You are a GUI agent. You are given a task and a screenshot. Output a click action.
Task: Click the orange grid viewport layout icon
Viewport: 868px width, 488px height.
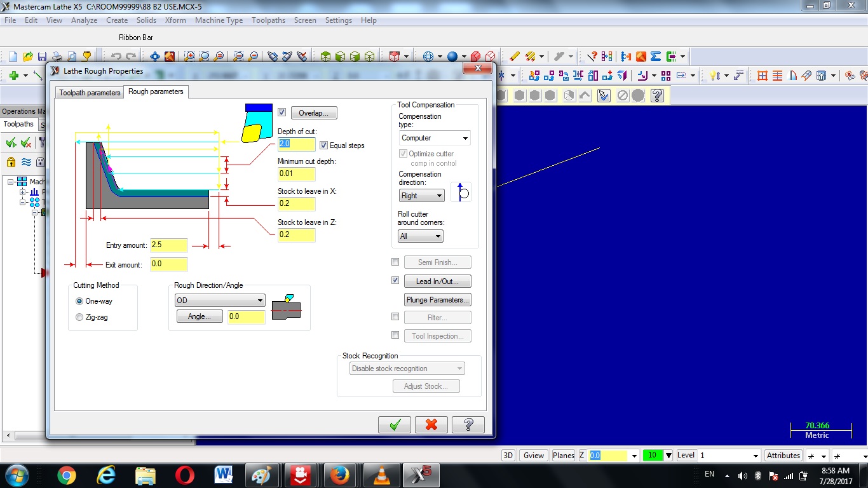pos(763,76)
